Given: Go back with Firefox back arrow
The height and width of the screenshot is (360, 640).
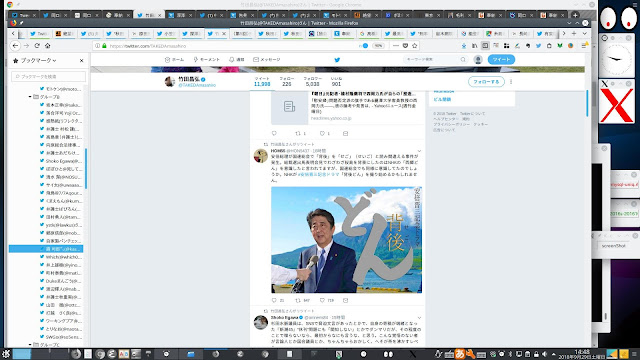Looking at the screenshot, I should [16, 46].
